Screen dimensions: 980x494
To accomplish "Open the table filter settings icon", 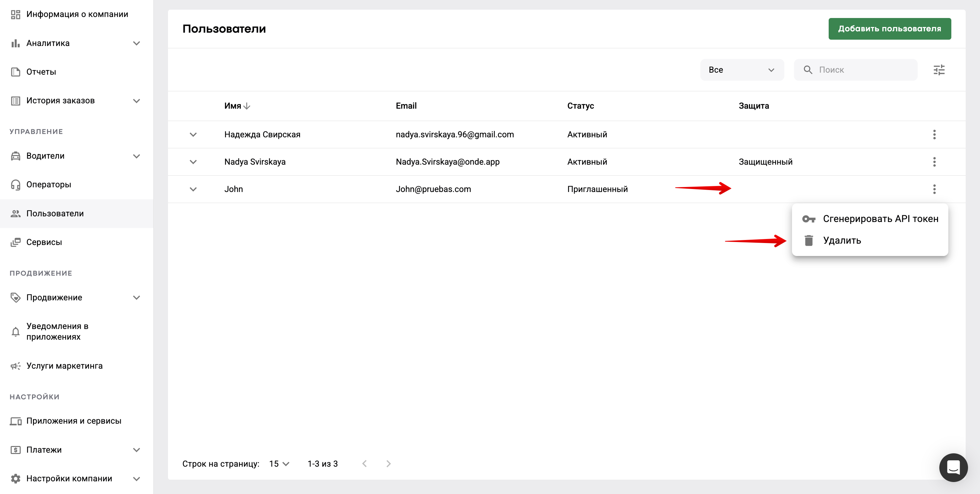I will coord(939,70).
